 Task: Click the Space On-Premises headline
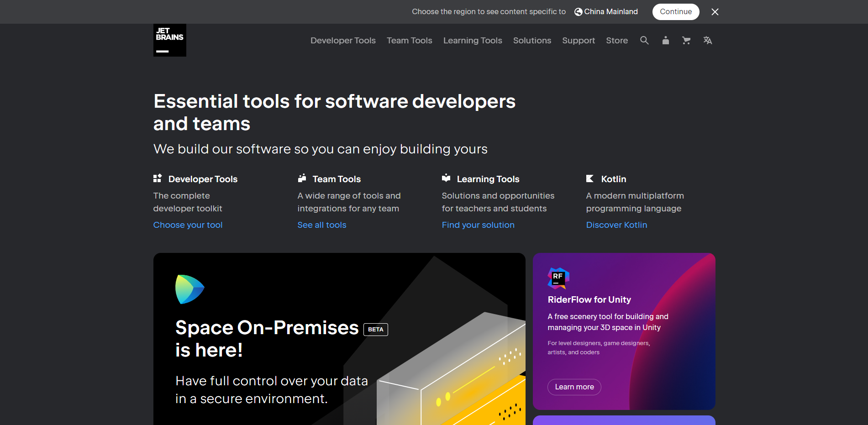click(x=267, y=339)
